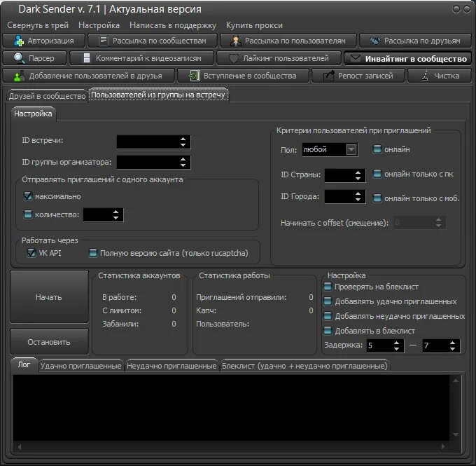
Task: Click the Задержка maximum value 7 spinner
Action: tap(452, 345)
